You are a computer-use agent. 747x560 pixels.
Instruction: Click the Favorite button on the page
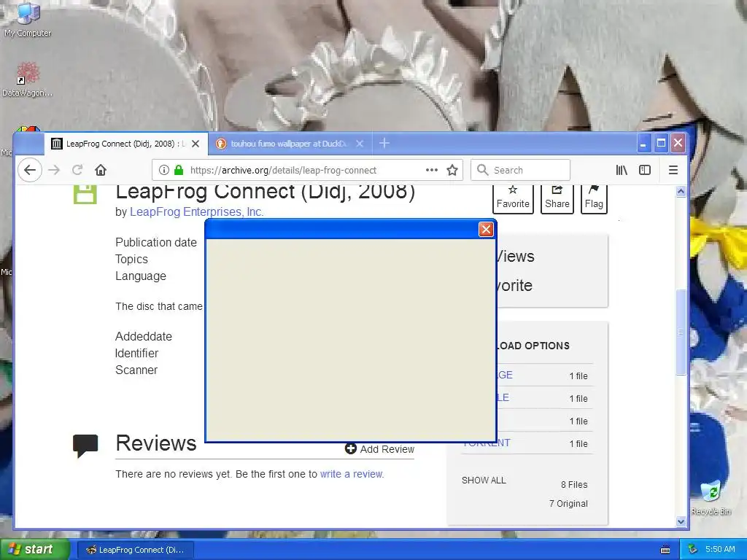click(x=513, y=198)
